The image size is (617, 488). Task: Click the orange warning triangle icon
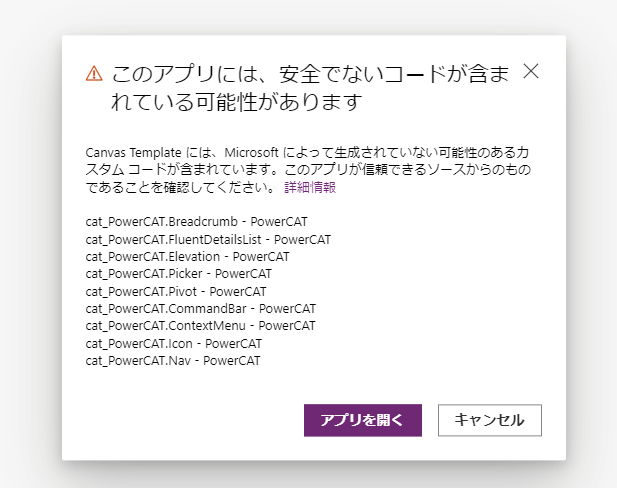click(x=94, y=74)
